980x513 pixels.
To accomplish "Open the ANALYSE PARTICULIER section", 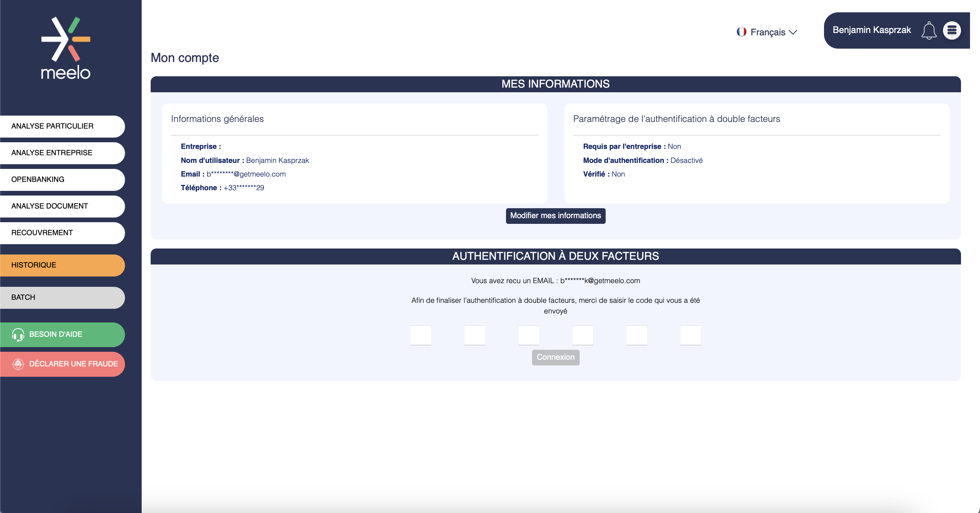I will [62, 126].
